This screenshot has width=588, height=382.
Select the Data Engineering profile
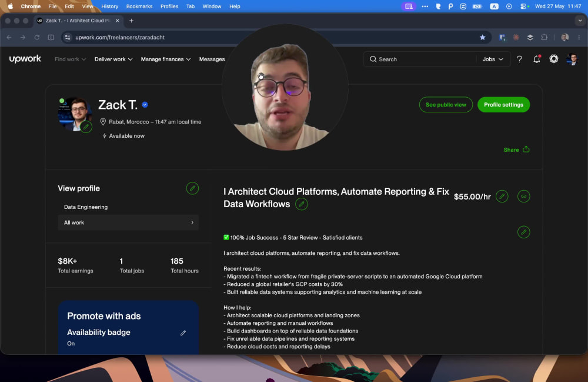[x=86, y=207]
